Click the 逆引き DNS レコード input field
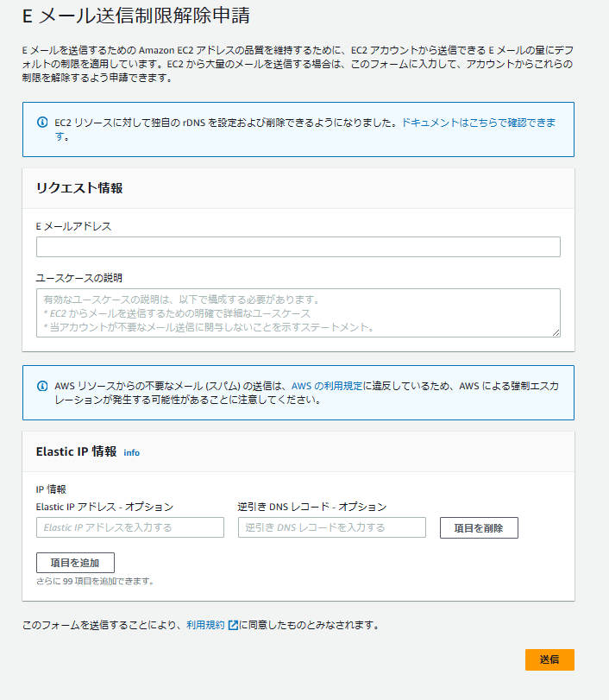 (331, 527)
